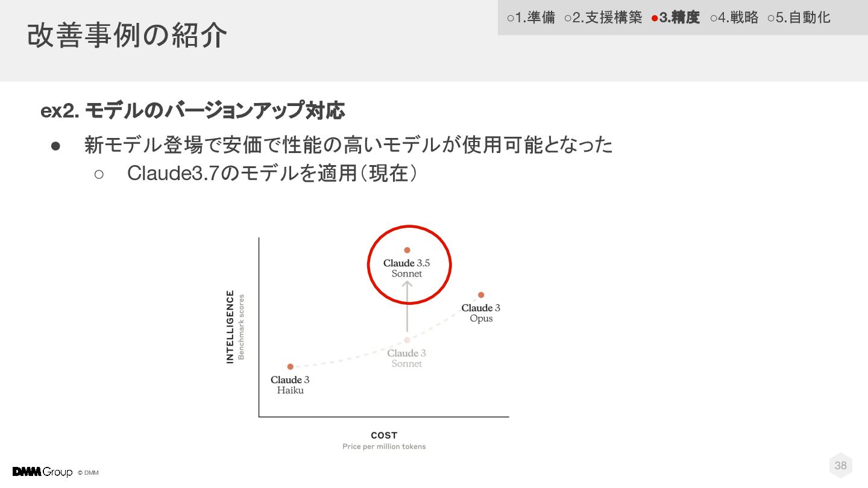Click the "© DMM" copyright text

(88, 472)
